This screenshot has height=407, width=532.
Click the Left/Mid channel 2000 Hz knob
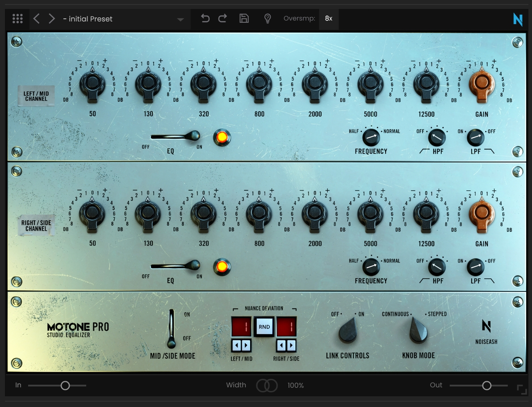pos(315,84)
